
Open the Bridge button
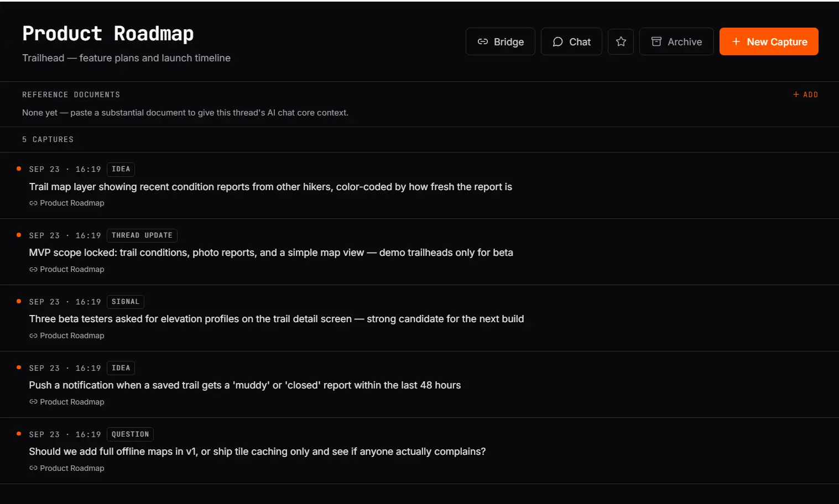(x=500, y=41)
